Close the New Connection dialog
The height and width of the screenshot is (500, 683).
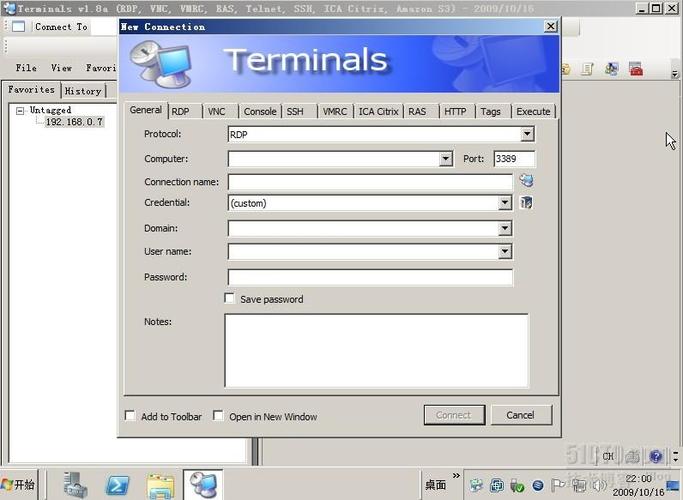tap(551, 26)
